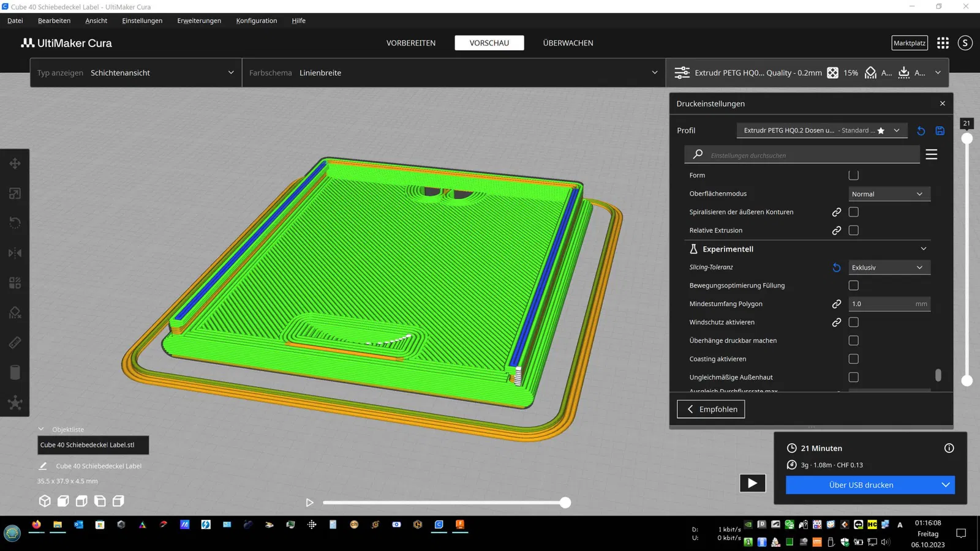
Task: Check Überhänge druckbar machen option
Action: (854, 340)
